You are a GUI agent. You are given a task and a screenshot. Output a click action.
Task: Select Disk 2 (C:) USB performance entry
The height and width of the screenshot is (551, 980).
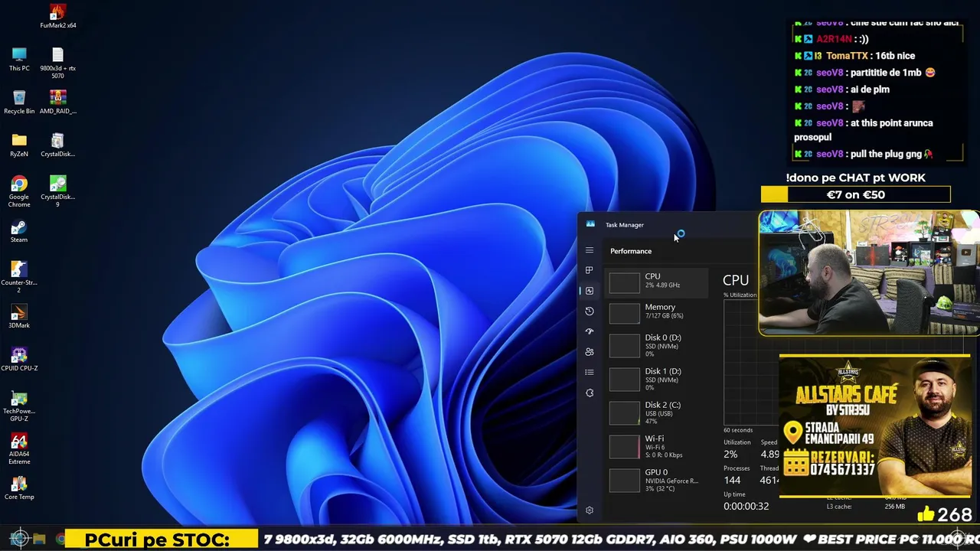point(658,412)
